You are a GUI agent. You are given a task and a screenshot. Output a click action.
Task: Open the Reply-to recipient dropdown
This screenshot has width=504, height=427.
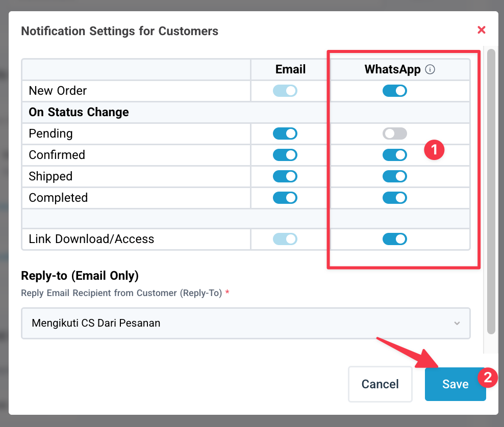coord(245,323)
